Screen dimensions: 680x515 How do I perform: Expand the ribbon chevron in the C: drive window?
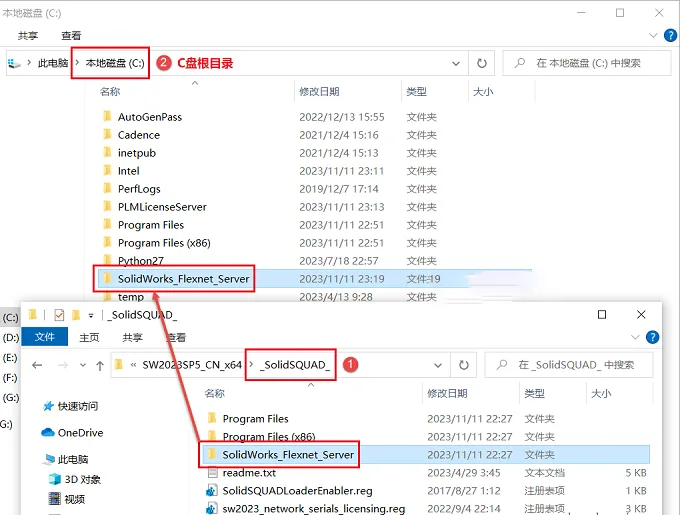(x=653, y=36)
